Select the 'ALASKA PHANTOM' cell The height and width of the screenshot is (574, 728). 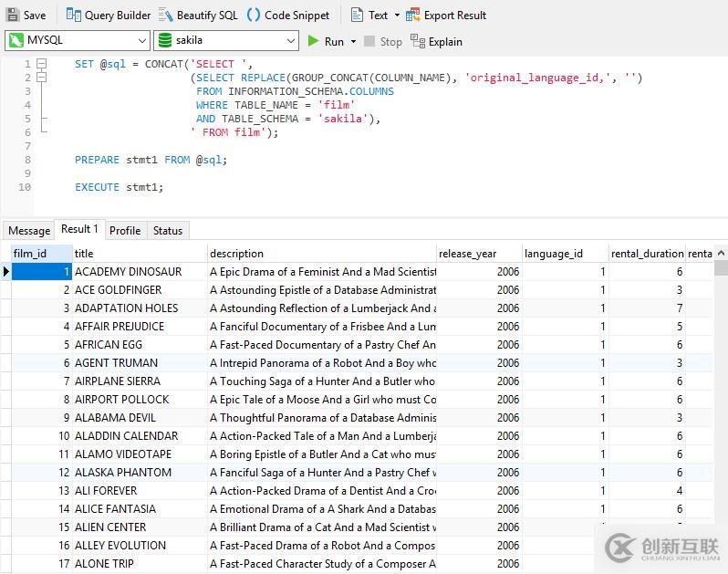tap(140, 473)
